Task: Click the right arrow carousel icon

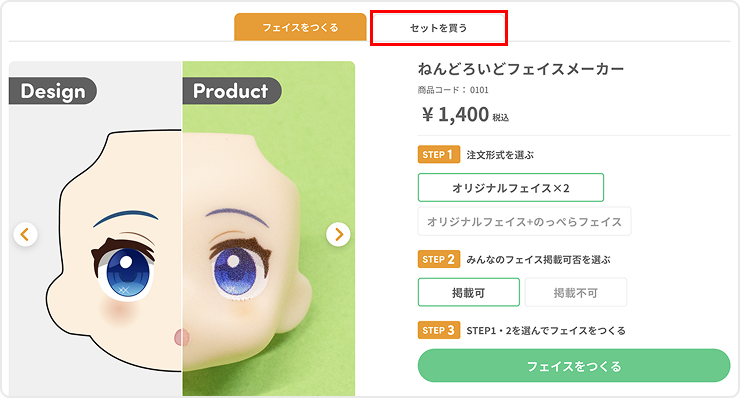Action: coord(338,234)
